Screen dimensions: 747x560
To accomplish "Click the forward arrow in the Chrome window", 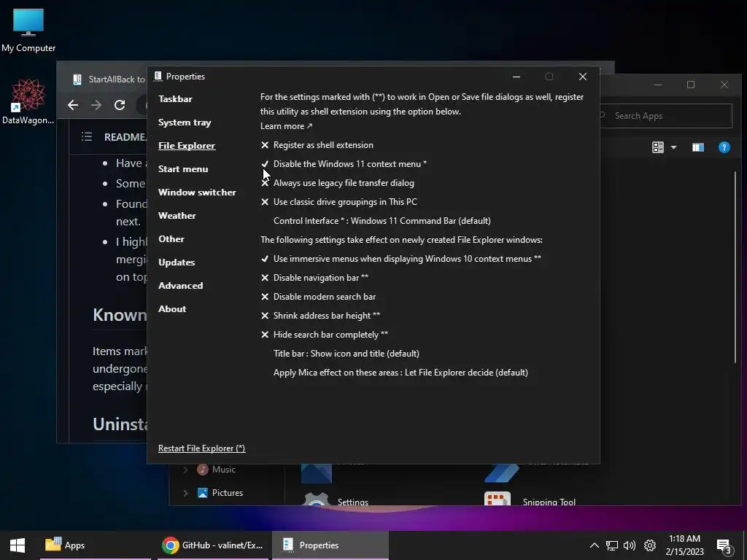I will [96, 105].
